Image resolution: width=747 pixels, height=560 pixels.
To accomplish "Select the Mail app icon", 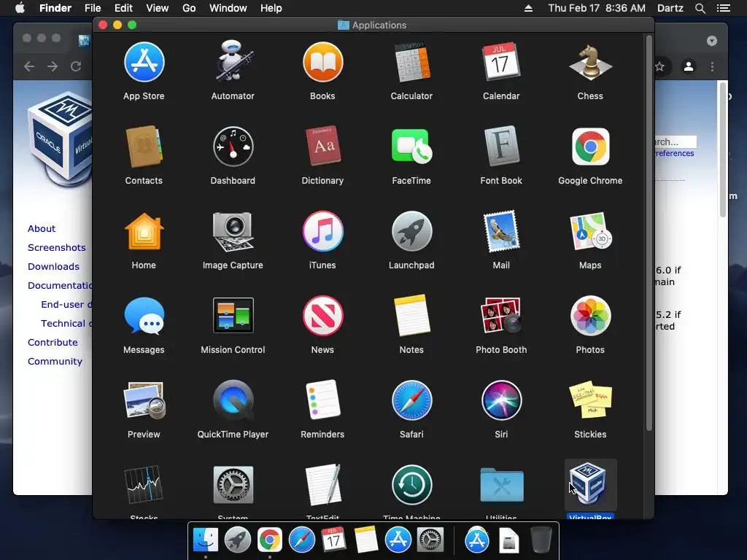I will pyautogui.click(x=501, y=231).
